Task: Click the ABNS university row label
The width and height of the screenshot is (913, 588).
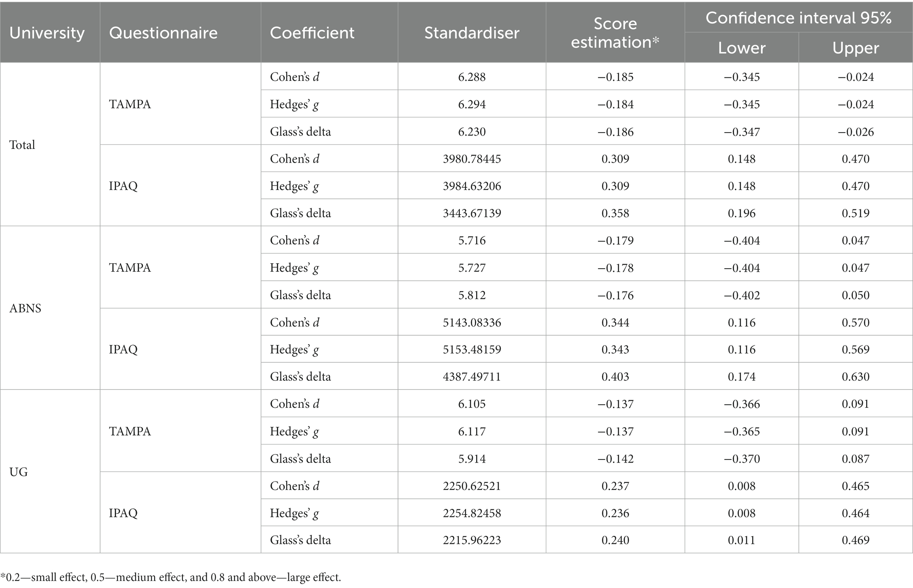Action: pos(25,308)
